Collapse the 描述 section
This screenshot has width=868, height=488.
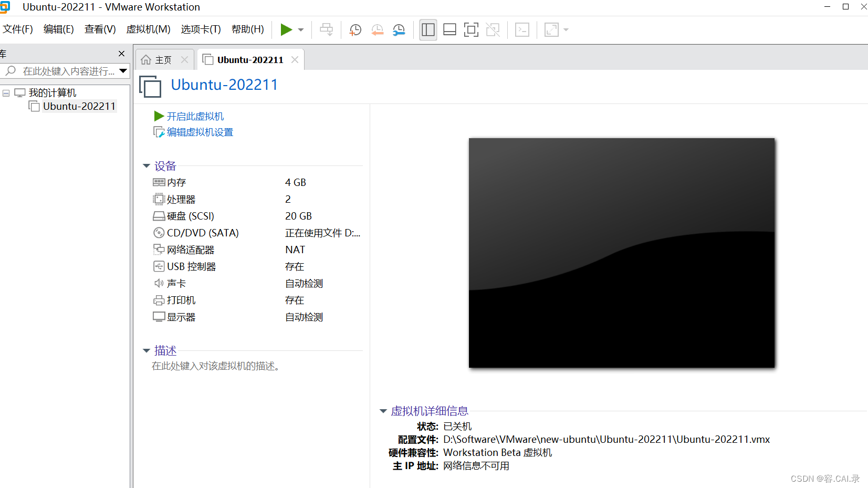(x=147, y=350)
